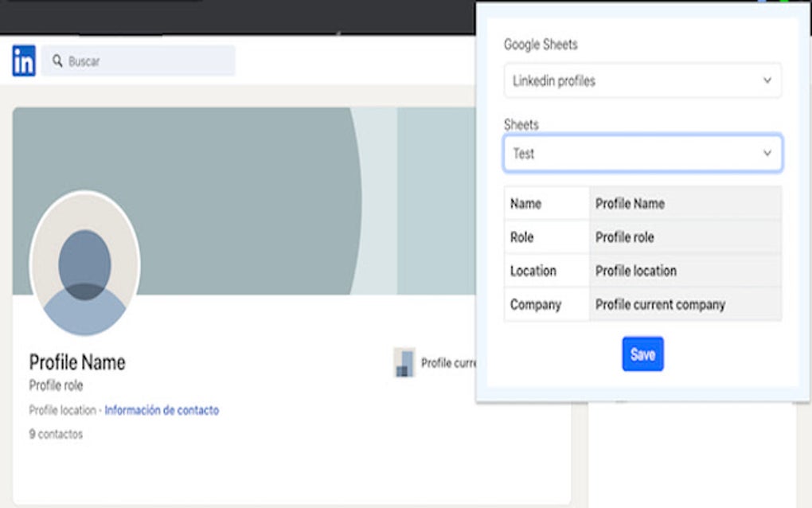
Task: Click the Profile Name heading
Action: [x=77, y=362]
